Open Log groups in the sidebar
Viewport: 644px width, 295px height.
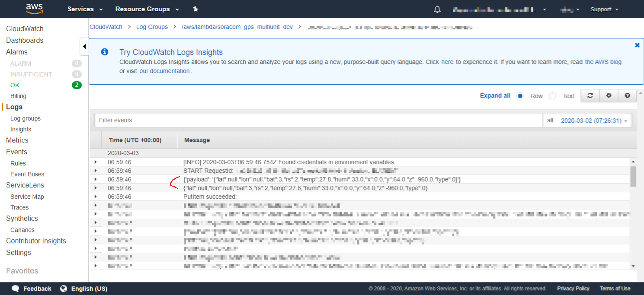26,118
